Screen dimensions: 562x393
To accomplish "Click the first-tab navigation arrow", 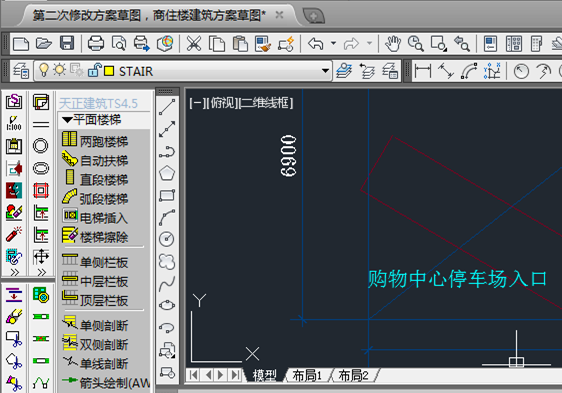I will pyautogui.click(x=194, y=375).
